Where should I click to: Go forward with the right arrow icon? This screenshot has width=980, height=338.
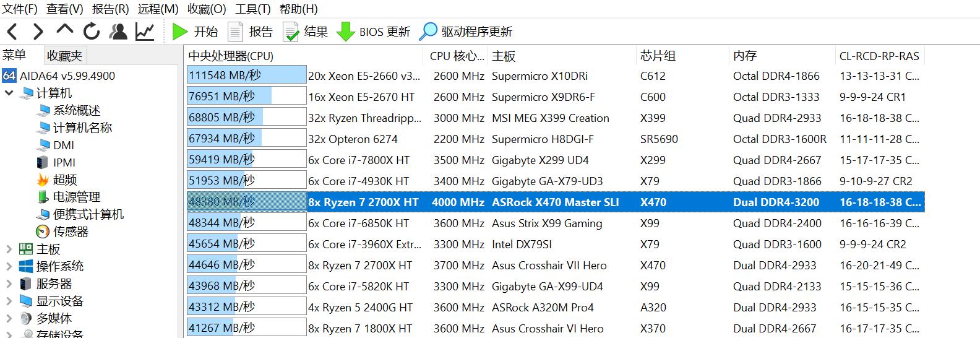[38, 31]
